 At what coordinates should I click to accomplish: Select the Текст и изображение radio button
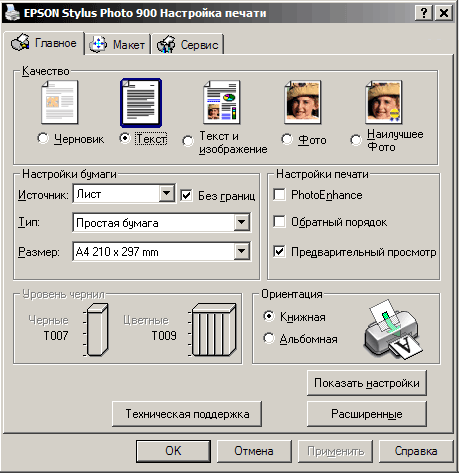coord(188,141)
